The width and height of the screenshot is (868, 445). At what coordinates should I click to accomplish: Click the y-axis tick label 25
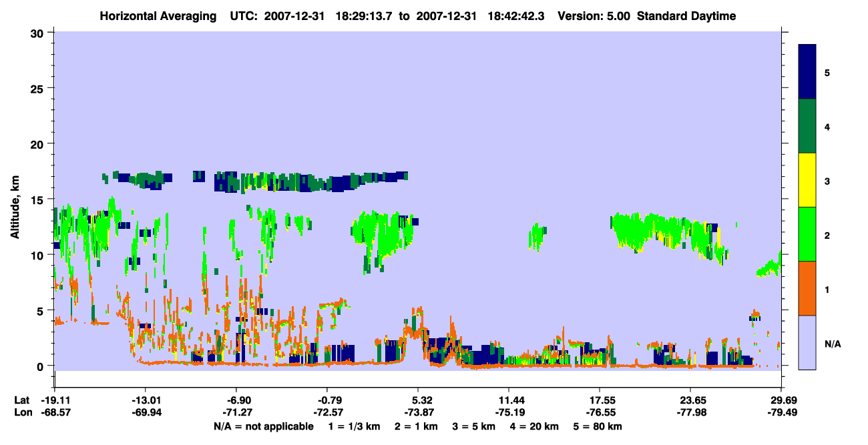(38, 88)
